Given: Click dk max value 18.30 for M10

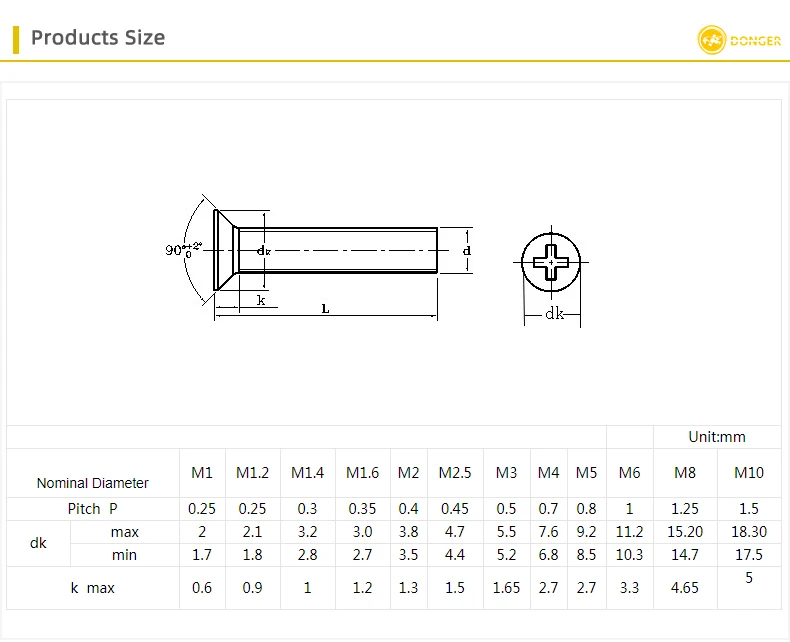Looking at the screenshot, I should 749,532.
